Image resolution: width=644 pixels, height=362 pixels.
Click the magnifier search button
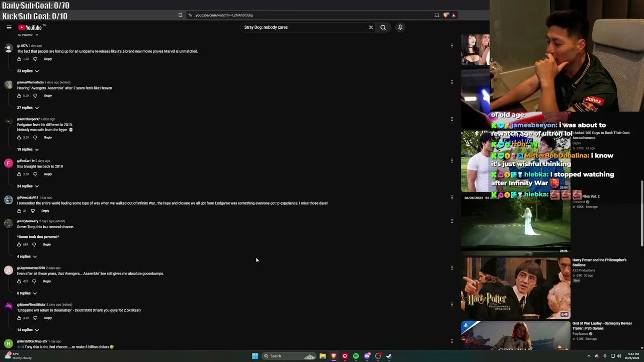pyautogui.click(x=383, y=27)
